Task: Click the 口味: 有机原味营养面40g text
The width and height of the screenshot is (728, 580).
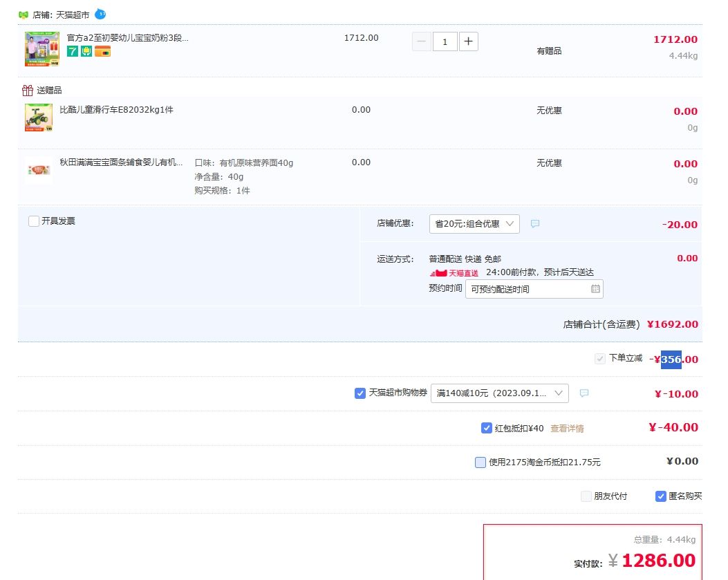Action: pyautogui.click(x=244, y=163)
